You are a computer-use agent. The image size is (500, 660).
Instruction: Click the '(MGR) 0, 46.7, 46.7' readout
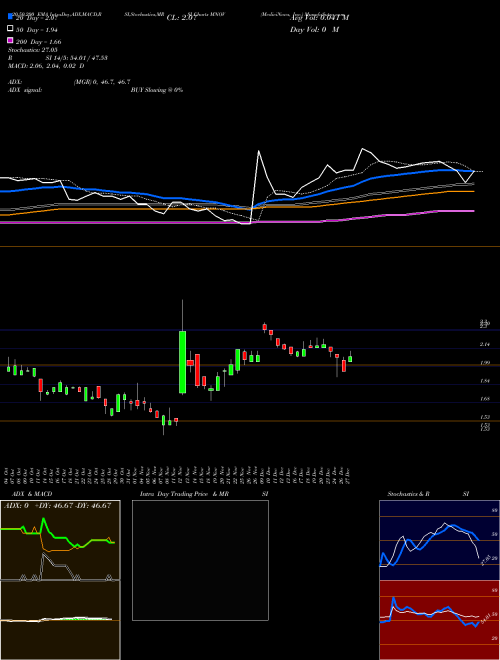tap(101, 82)
